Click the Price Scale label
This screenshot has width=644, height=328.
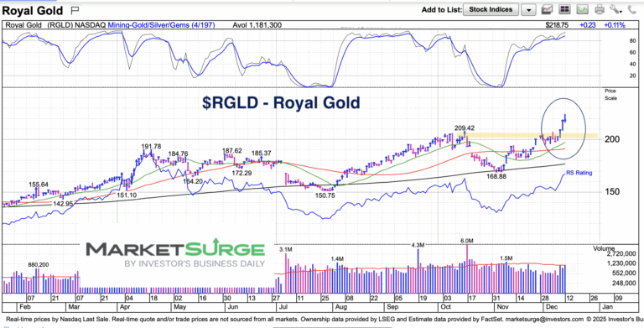(x=610, y=94)
